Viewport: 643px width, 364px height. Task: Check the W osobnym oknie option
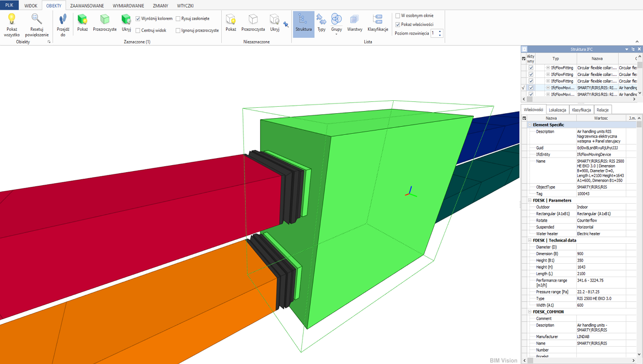tap(398, 16)
